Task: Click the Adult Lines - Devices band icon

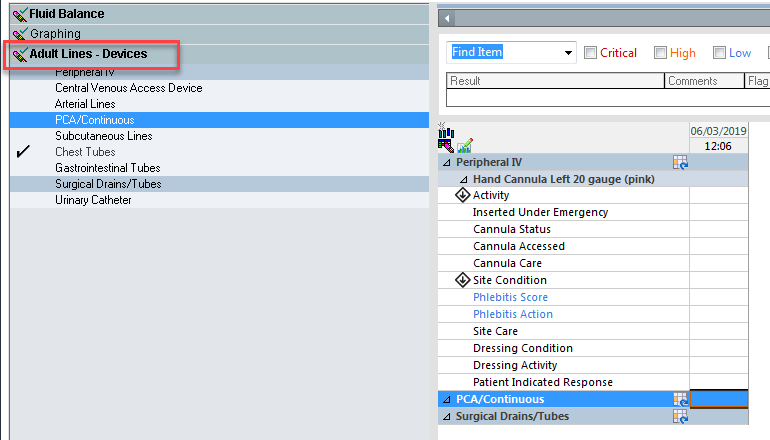Action: click(x=20, y=54)
